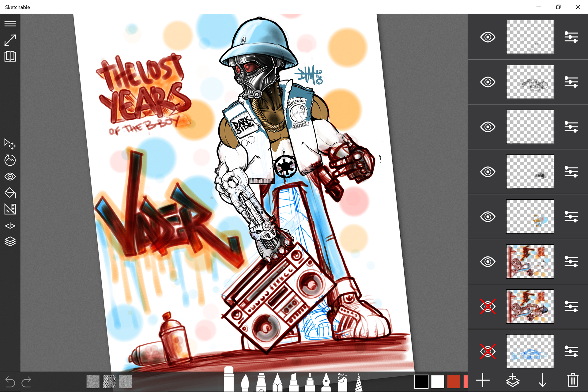The image size is (588, 392).
Task: Select the paint bucket fill tool
Action: [x=10, y=193]
